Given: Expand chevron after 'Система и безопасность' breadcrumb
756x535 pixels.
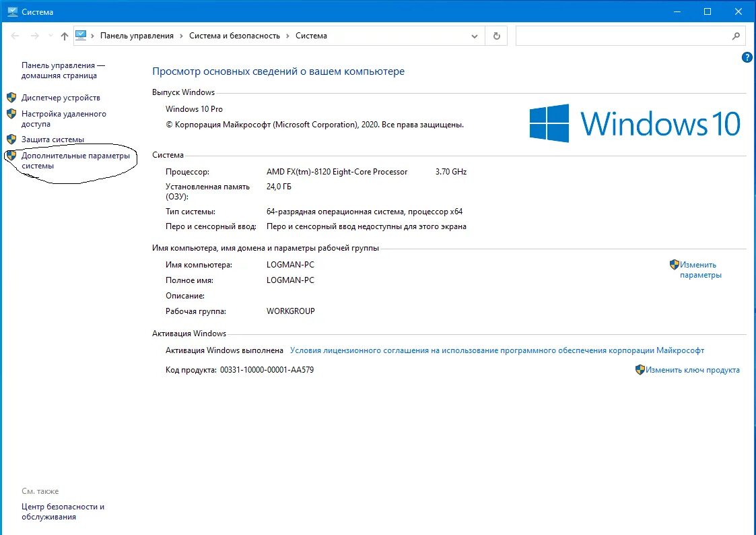Looking at the screenshot, I should pos(288,36).
